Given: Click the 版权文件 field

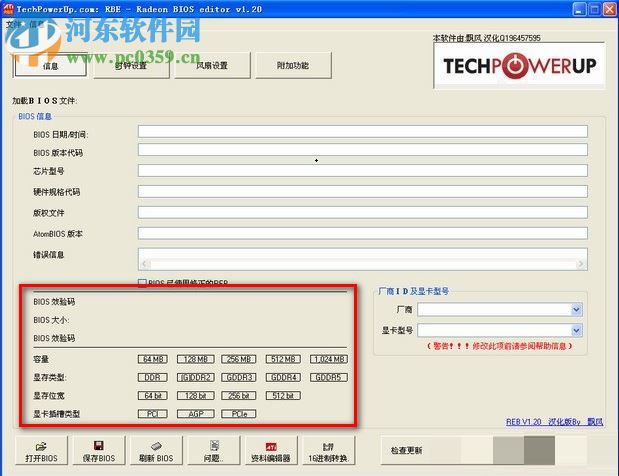Looking at the screenshot, I should 362,212.
